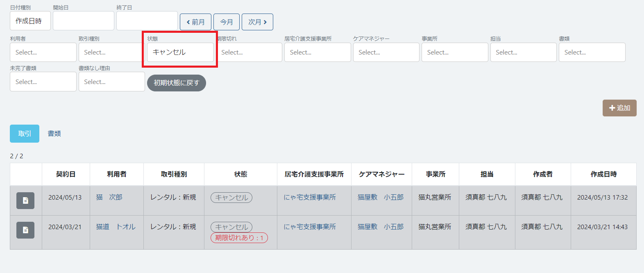Switch to the 書類 tab
The image size is (644, 273).
[x=54, y=134]
